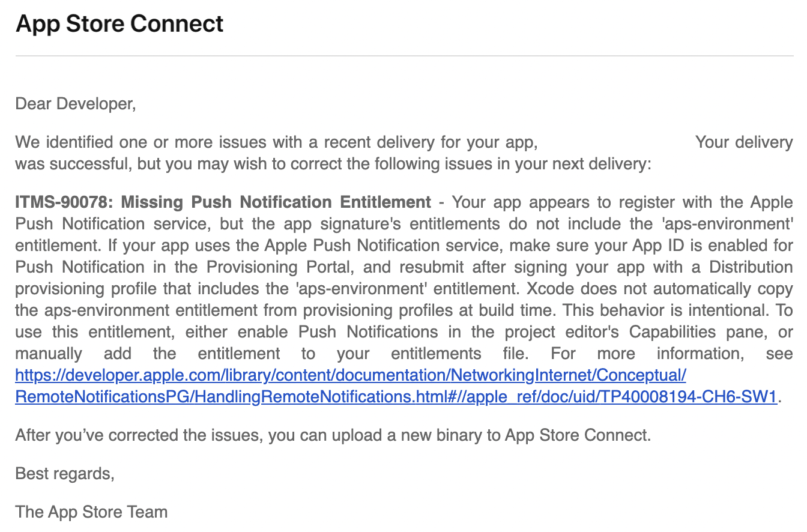The height and width of the screenshot is (532, 807).
Task: Click the 'Best regards,' line
Action: (65, 474)
